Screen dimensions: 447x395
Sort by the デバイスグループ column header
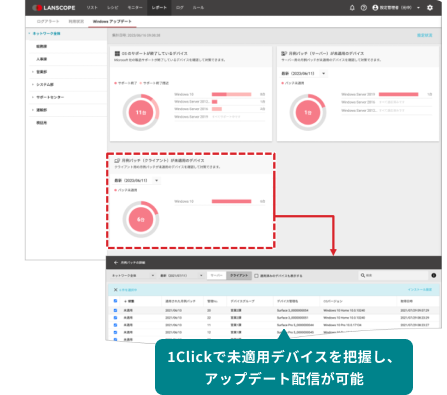[x=242, y=301]
